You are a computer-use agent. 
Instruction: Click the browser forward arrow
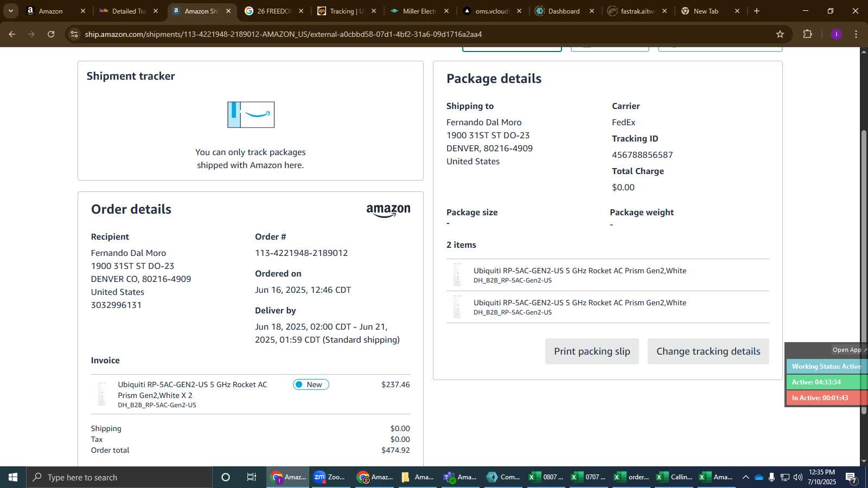pos(31,34)
